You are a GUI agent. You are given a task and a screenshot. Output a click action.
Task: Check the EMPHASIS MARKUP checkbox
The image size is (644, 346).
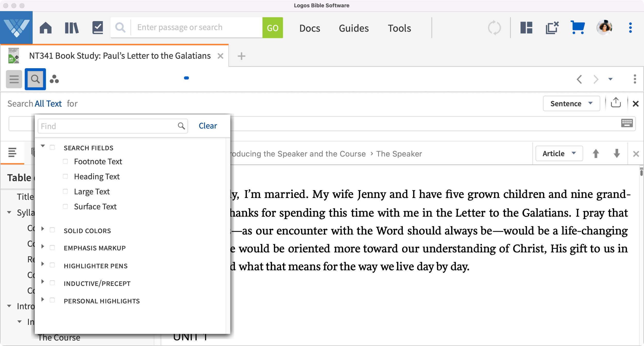click(x=52, y=247)
